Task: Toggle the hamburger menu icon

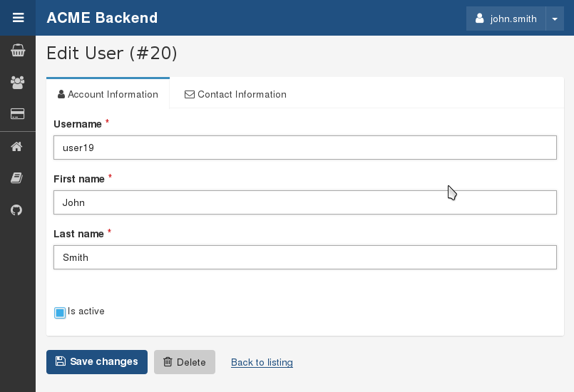Action: 18,18
